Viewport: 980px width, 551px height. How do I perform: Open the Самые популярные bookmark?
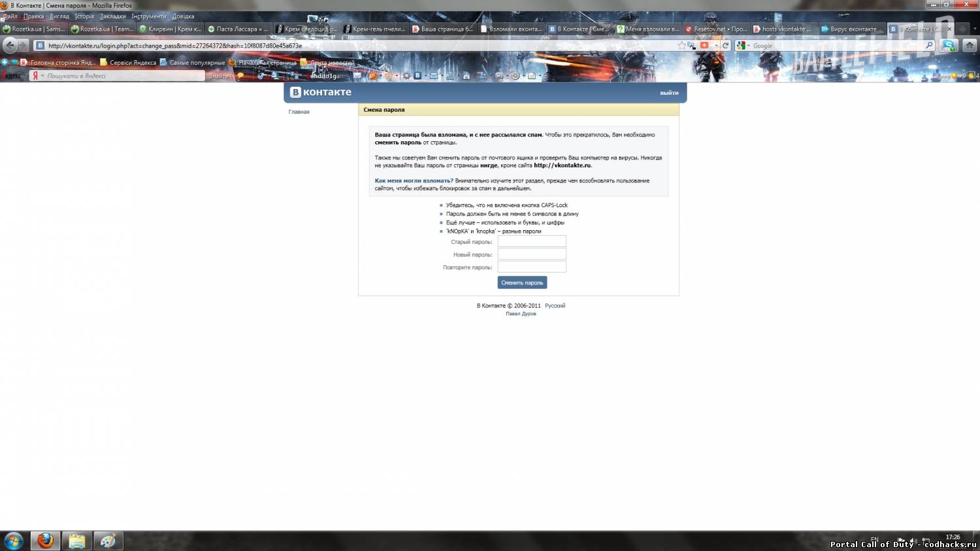click(x=193, y=63)
